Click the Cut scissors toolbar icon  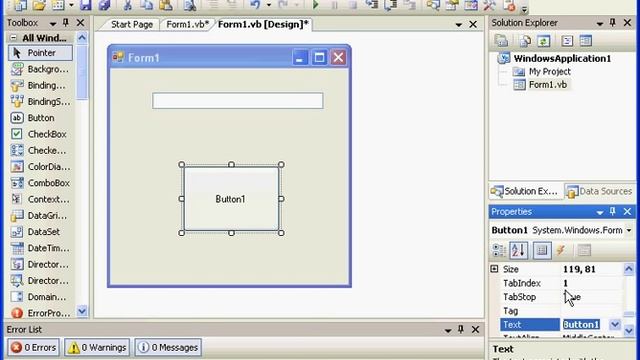pyautogui.click(x=127, y=5)
